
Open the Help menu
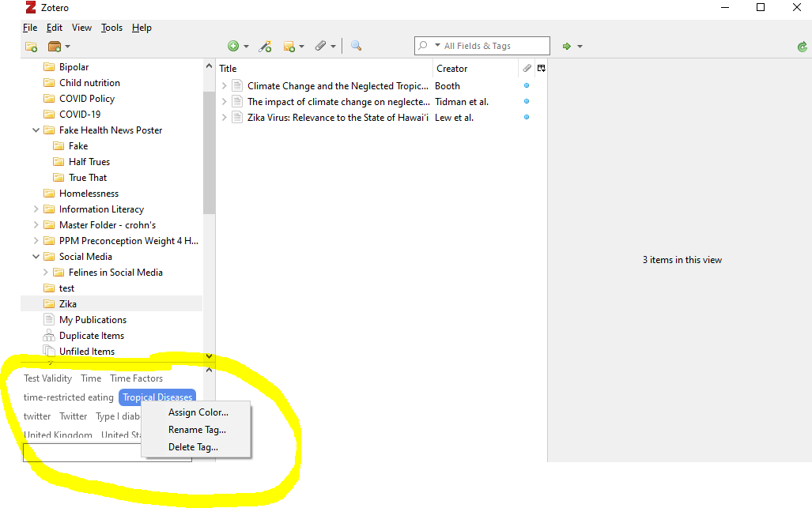click(142, 28)
